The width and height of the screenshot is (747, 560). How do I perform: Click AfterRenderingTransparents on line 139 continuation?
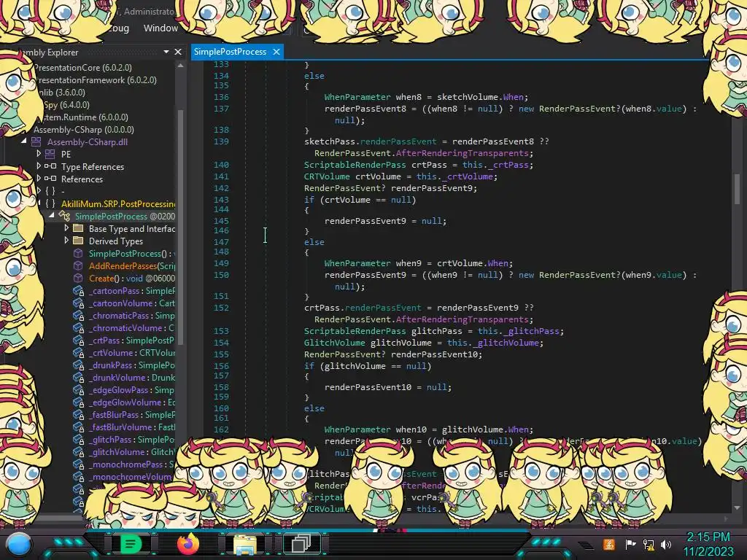[x=462, y=153]
